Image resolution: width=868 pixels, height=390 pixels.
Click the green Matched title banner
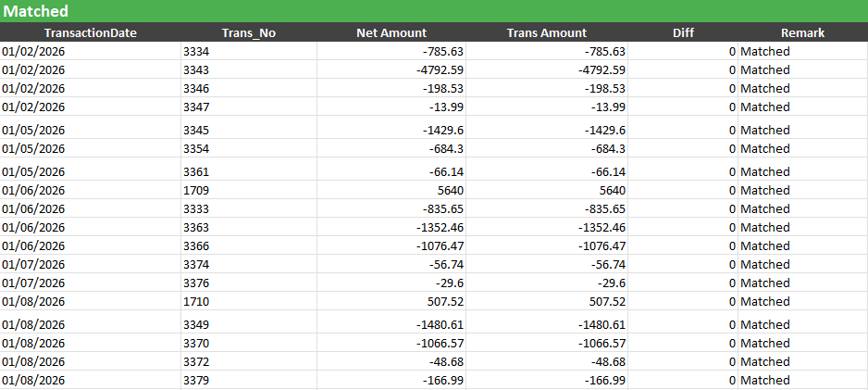pyautogui.click(x=434, y=11)
